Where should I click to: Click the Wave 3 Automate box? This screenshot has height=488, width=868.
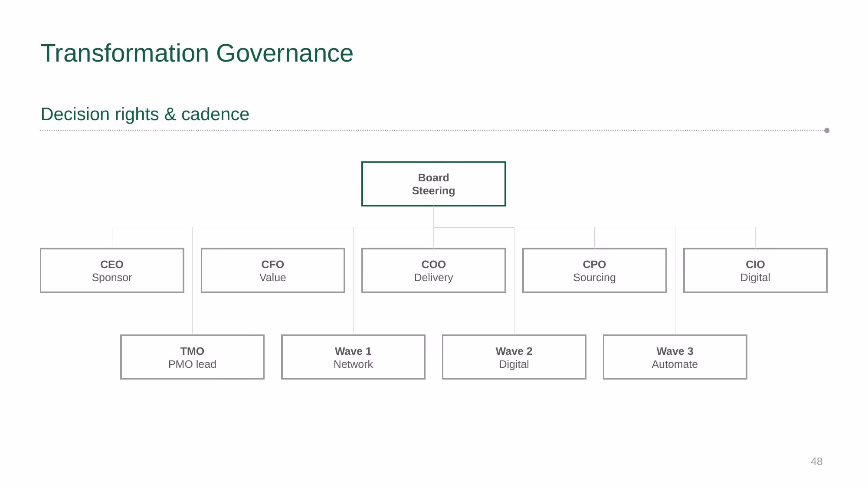coord(675,357)
